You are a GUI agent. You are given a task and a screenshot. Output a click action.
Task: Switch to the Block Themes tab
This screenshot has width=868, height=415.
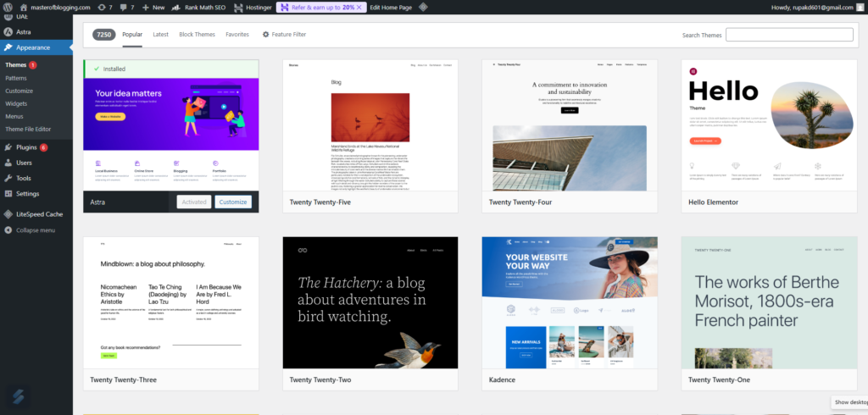click(x=197, y=35)
